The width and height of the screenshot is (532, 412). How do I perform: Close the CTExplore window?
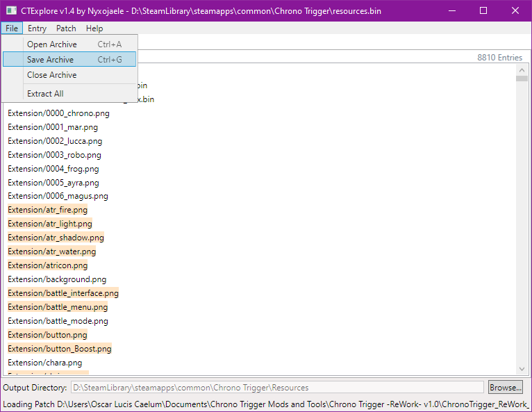tap(515, 10)
